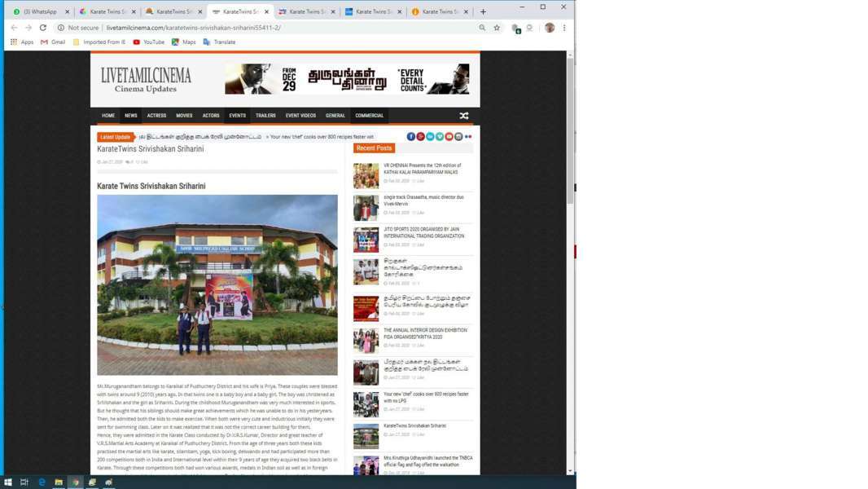Click the zoom magnifier icon in address bar
The width and height of the screenshot is (868, 489).
tap(482, 28)
